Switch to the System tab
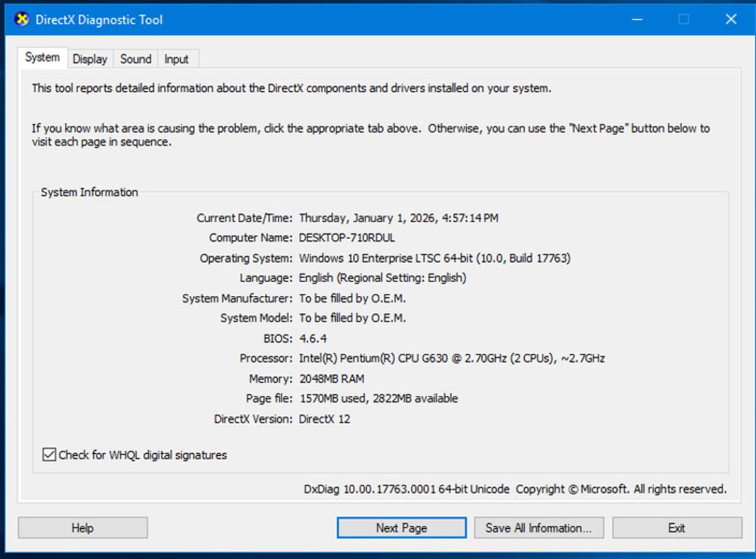The height and width of the screenshot is (559, 756). pos(42,58)
